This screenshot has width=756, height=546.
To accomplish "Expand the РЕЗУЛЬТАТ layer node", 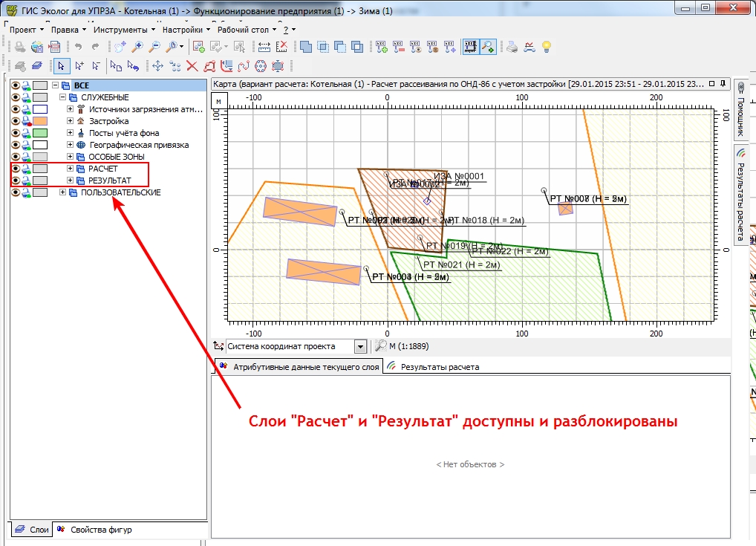I will pos(70,181).
